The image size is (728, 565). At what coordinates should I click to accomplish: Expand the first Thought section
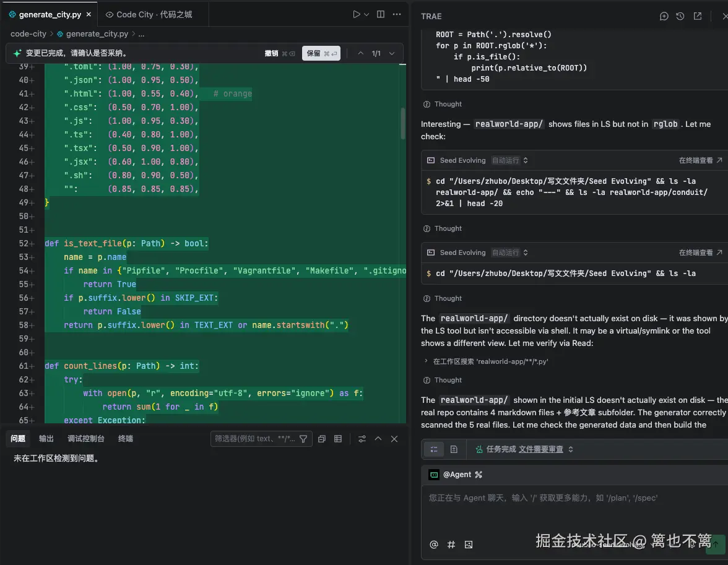(x=443, y=104)
